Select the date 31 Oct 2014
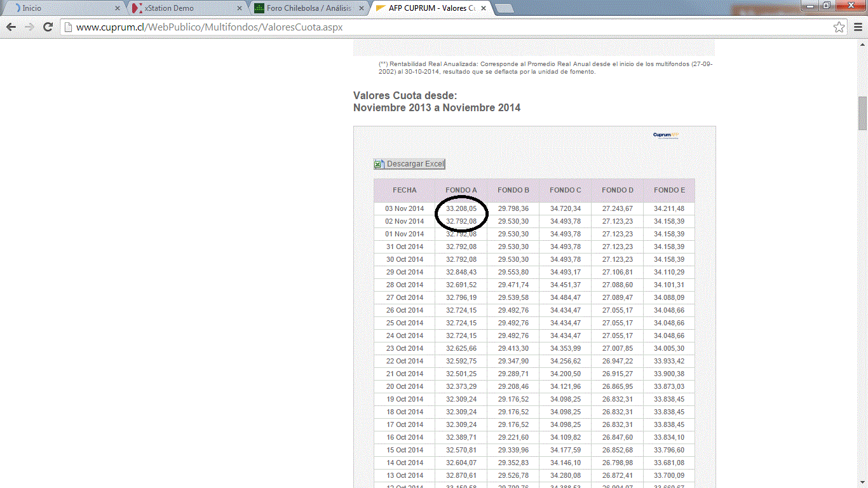Viewport: 868px width, 488px height. coord(404,247)
